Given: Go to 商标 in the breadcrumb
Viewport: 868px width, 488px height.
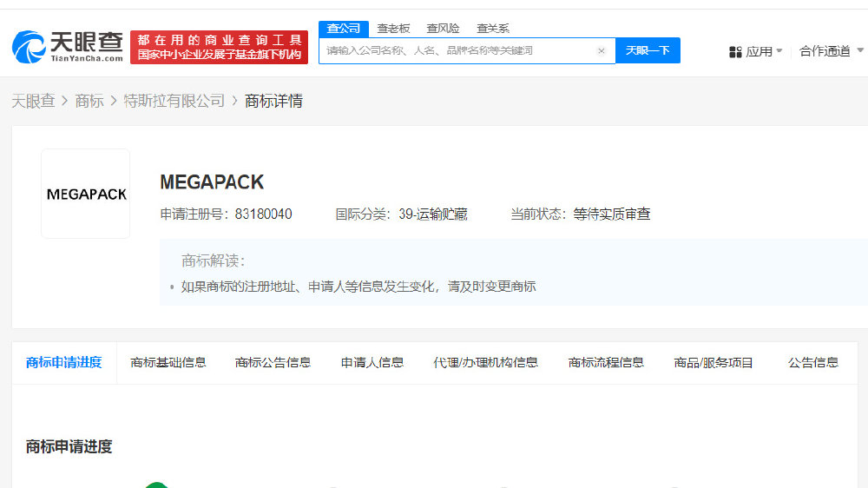Looking at the screenshot, I should coord(89,101).
